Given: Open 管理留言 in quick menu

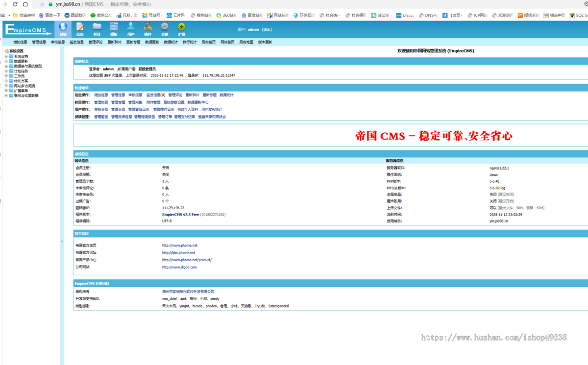Looking at the screenshot, I should coord(101,117).
